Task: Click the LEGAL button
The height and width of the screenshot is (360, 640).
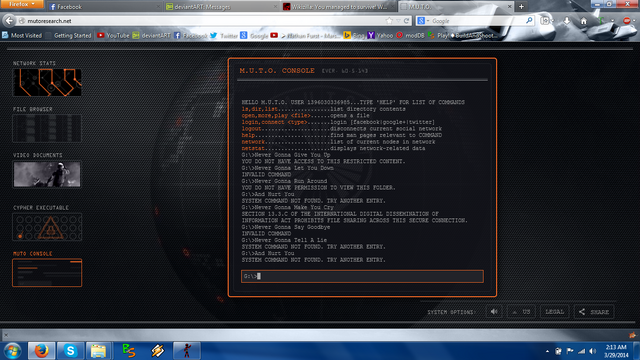Action: click(554, 312)
